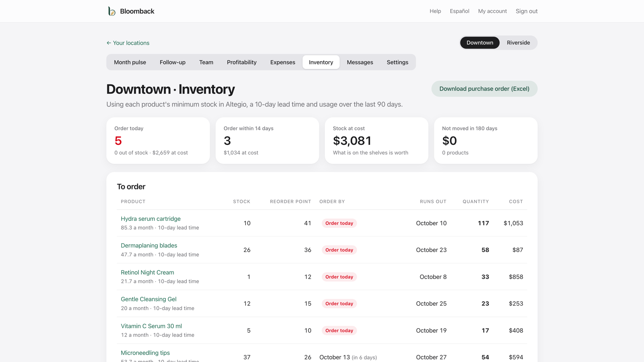This screenshot has width=644, height=362.
Task: Select the Inventory tab
Action: [x=321, y=62]
